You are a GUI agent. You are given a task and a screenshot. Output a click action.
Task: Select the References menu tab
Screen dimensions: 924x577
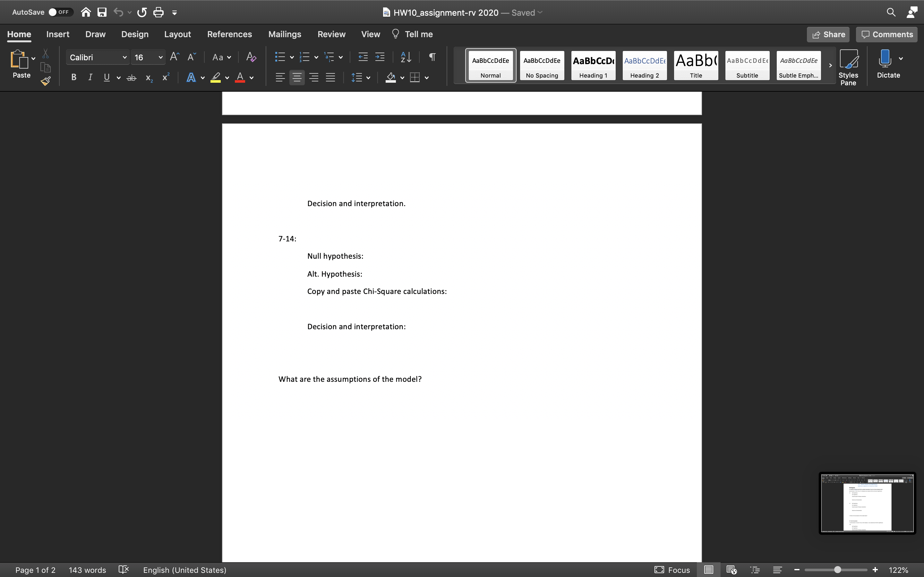(229, 34)
